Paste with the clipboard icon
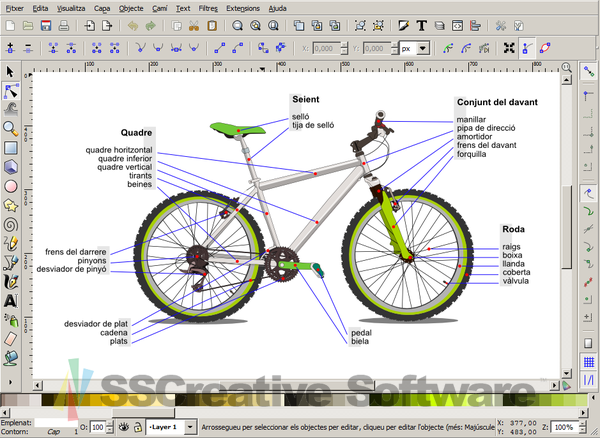 click(x=212, y=26)
